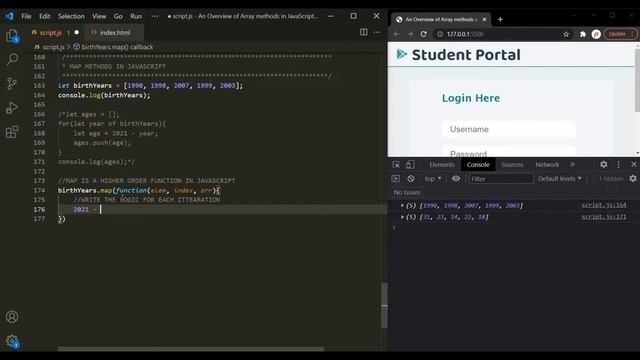This screenshot has height=360, width=640.
Task: Switch to the Sources DevTools tab
Action: pos(512,164)
